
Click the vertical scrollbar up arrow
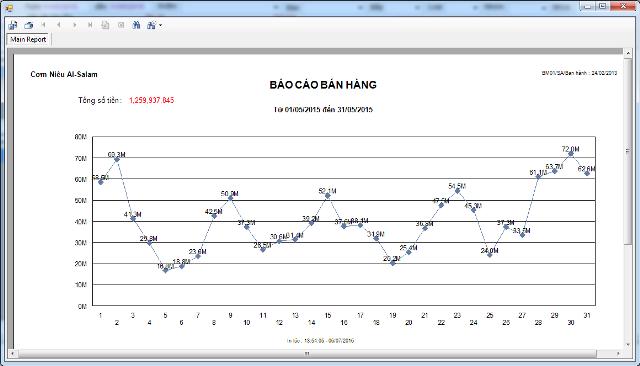click(x=628, y=53)
